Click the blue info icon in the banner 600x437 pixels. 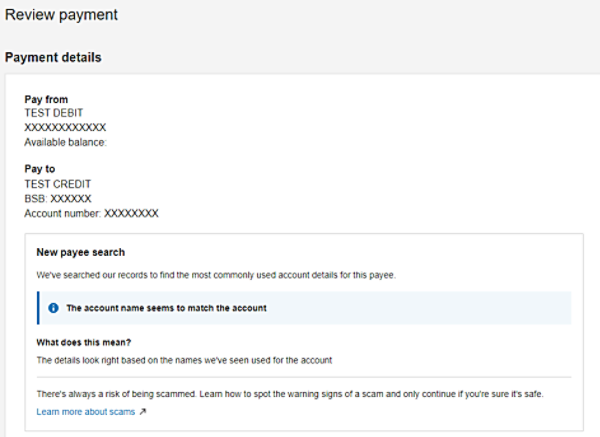pyautogui.click(x=53, y=308)
